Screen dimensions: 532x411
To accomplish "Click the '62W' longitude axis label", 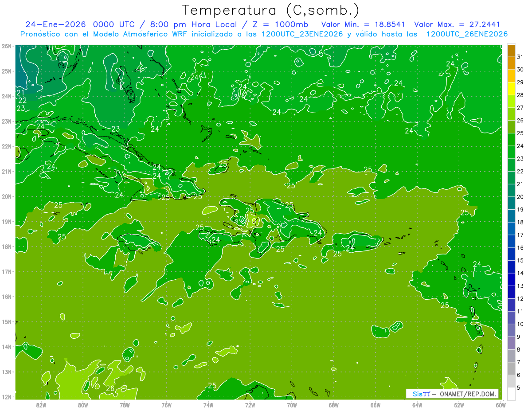I will [x=459, y=405].
